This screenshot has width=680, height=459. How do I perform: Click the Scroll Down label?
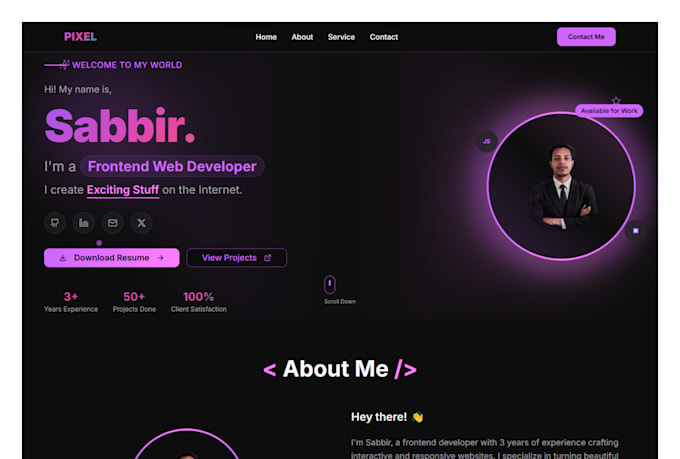coord(340,302)
